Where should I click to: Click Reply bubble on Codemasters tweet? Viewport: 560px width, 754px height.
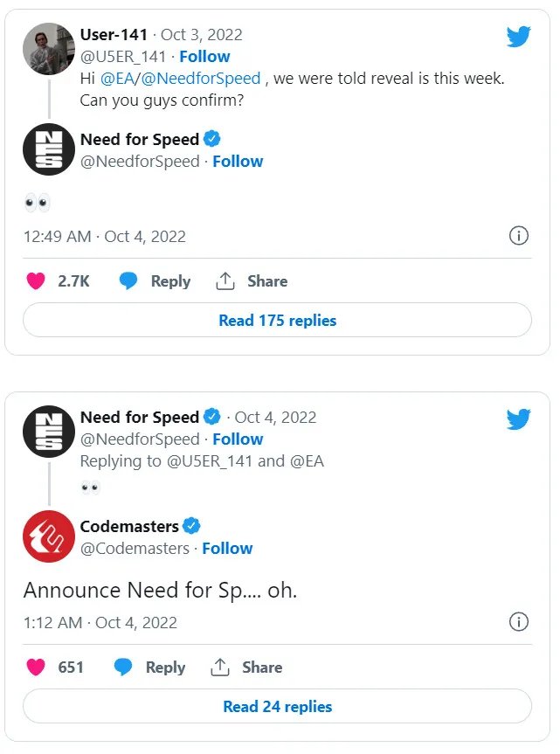click(124, 668)
